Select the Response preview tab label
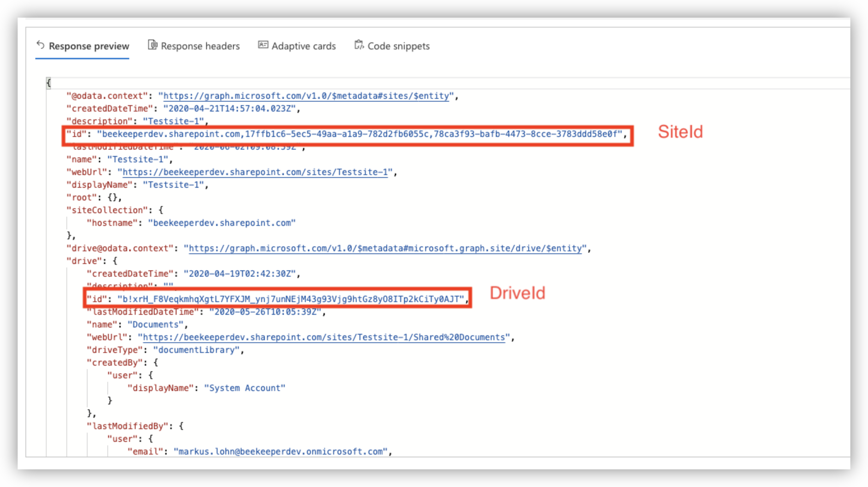Viewport: 868px width, 487px height. pyautogui.click(x=89, y=46)
